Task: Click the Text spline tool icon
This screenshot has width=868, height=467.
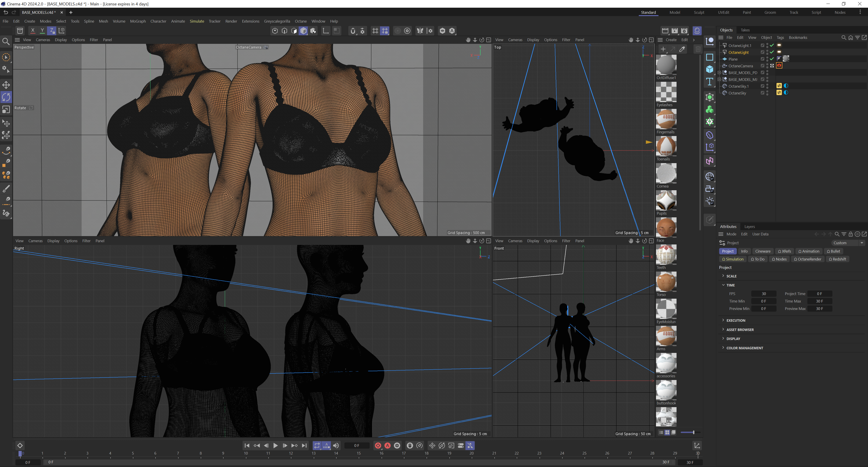Action: pyautogui.click(x=710, y=82)
